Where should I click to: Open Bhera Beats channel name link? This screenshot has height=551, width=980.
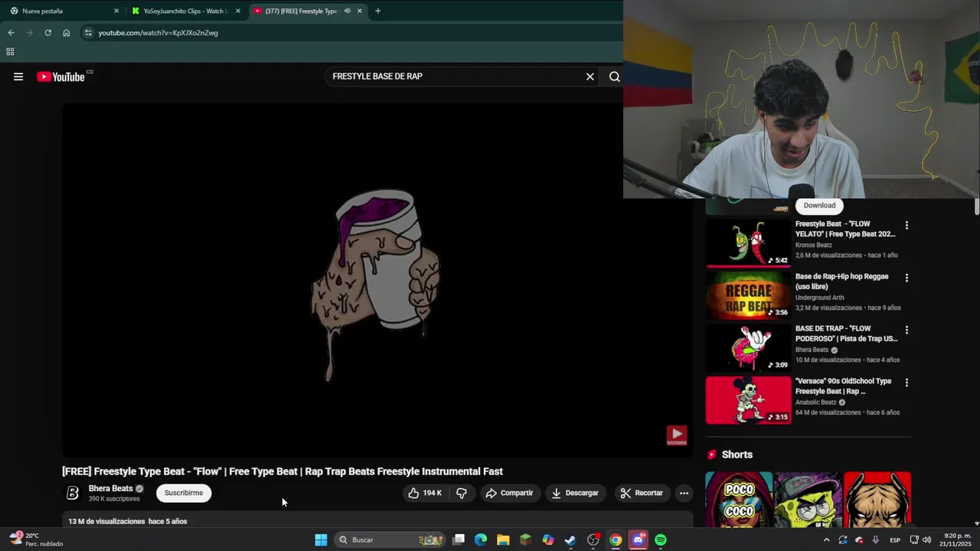pyautogui.click(x=111, y=488)
